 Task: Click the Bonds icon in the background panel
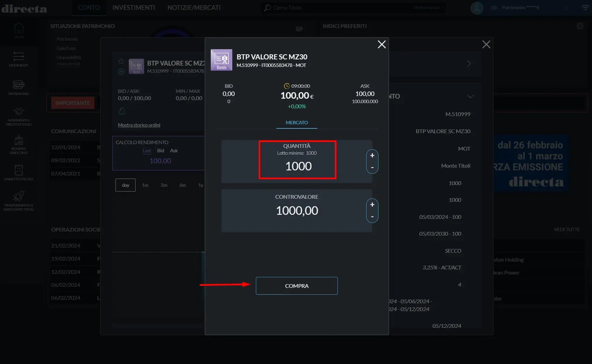pyautogui.click(x=136, y=66)
